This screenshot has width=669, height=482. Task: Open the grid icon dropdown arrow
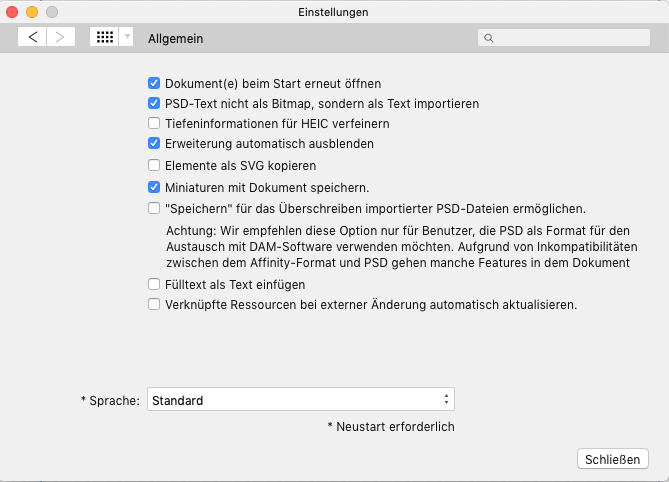[x=126, y=37]
